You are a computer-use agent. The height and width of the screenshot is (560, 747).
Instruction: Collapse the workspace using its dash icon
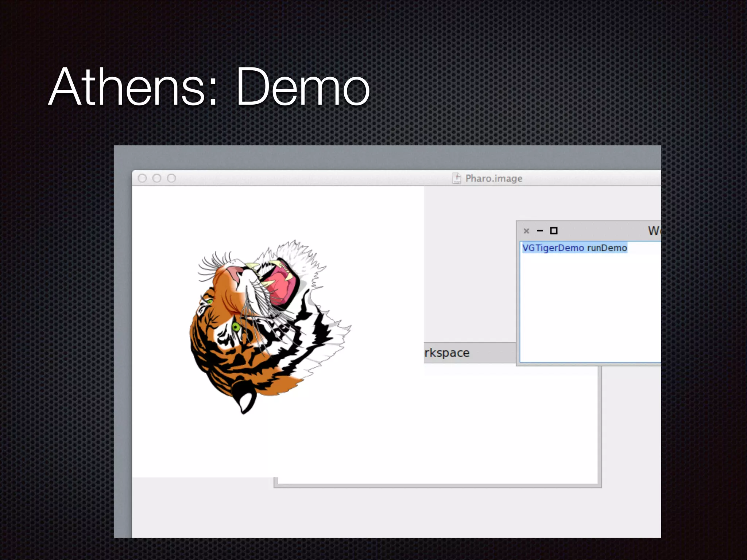(x=540, y=231)
